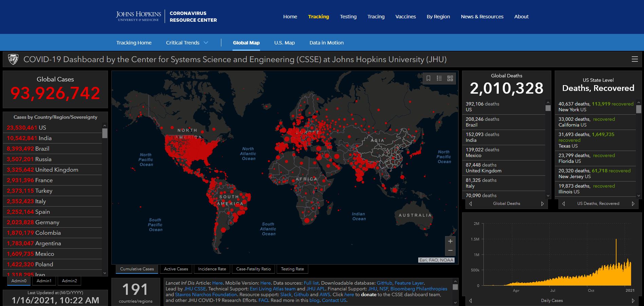The width and height of the screenshot is (644, 306).
Task: Open the Vaccines menu item
Action: [x=405, y=17]
